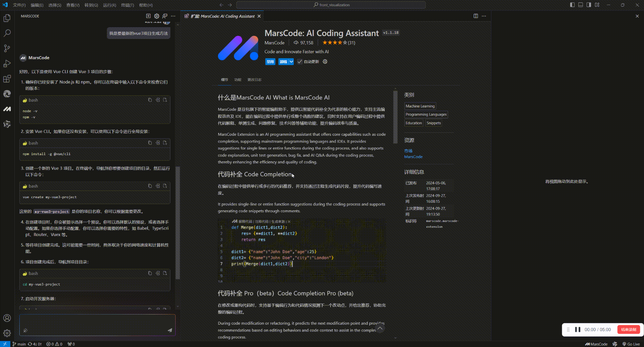Toggle the primary side bar layout
Image resolution: width=644 pixels, height=347 pixels.
tap(572, 5)
